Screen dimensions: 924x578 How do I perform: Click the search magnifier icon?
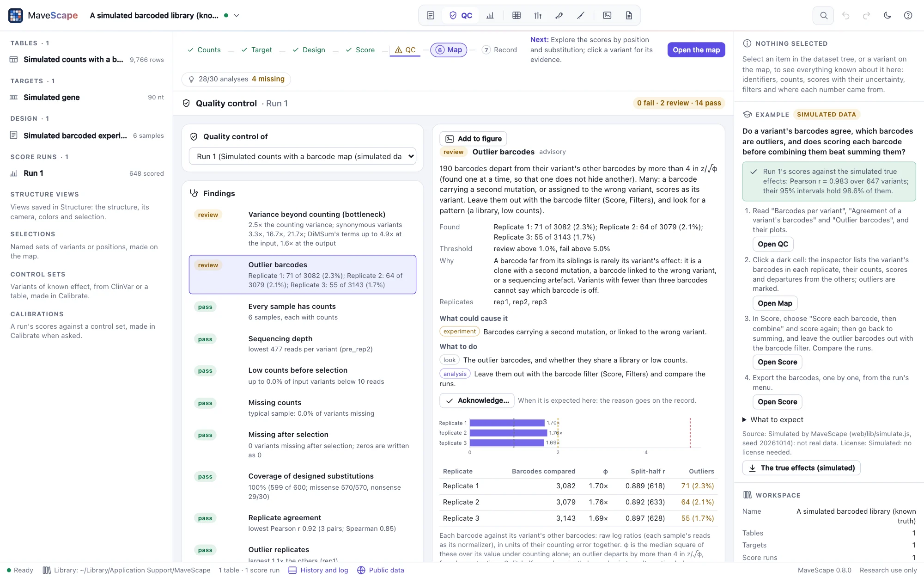(x=823, y=15)
